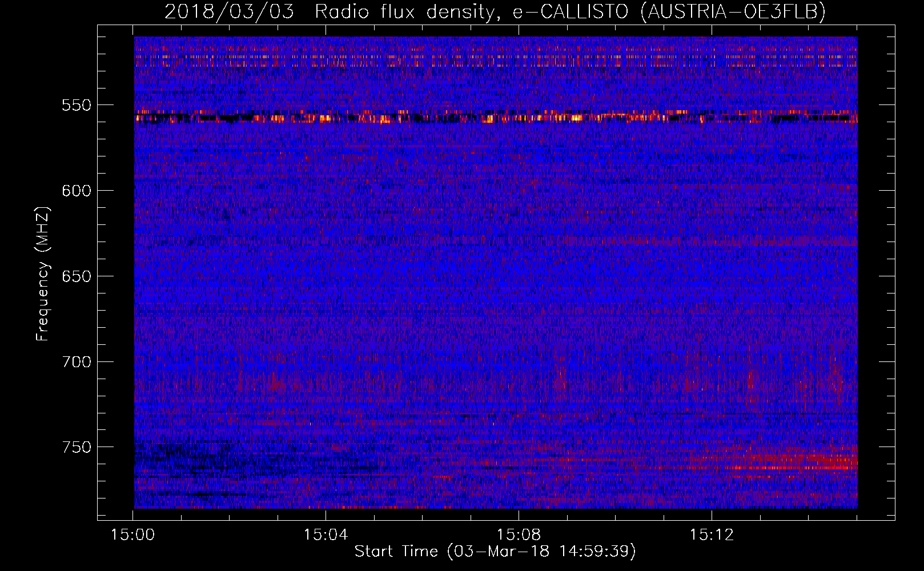
Task: Click the 700 frequency tick label
Action: coord(77,362)
